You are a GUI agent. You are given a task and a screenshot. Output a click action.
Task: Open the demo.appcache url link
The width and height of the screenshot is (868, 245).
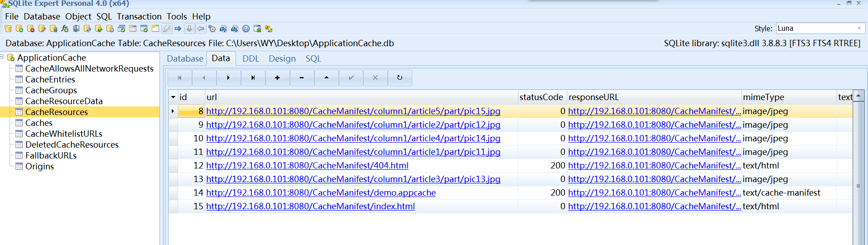point(321,192)
